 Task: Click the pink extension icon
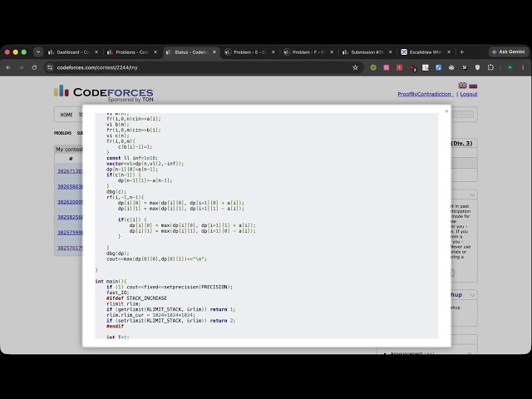click(x=386, y=67)
